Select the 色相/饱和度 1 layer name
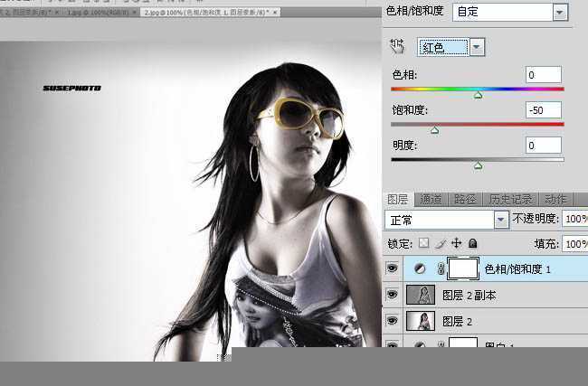Viewport: 588px width, 386px height. [517, 269]
